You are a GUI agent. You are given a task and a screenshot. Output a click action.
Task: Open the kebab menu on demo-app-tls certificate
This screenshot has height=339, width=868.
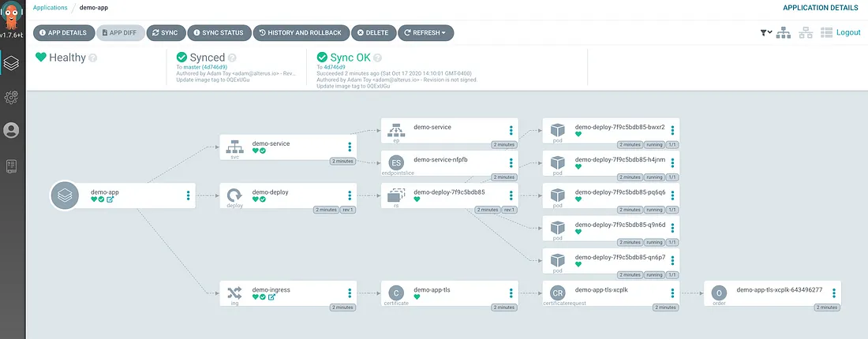511,292
